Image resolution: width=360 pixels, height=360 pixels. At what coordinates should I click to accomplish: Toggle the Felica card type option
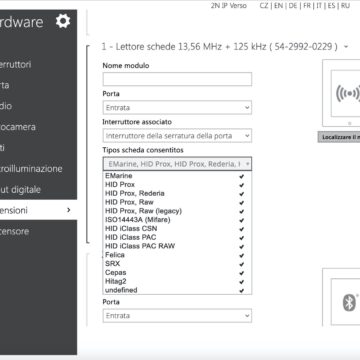(177, 255)
